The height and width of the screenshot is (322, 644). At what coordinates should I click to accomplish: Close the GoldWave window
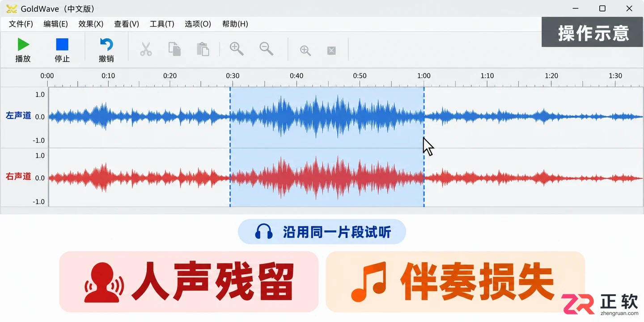click(629, 8)
